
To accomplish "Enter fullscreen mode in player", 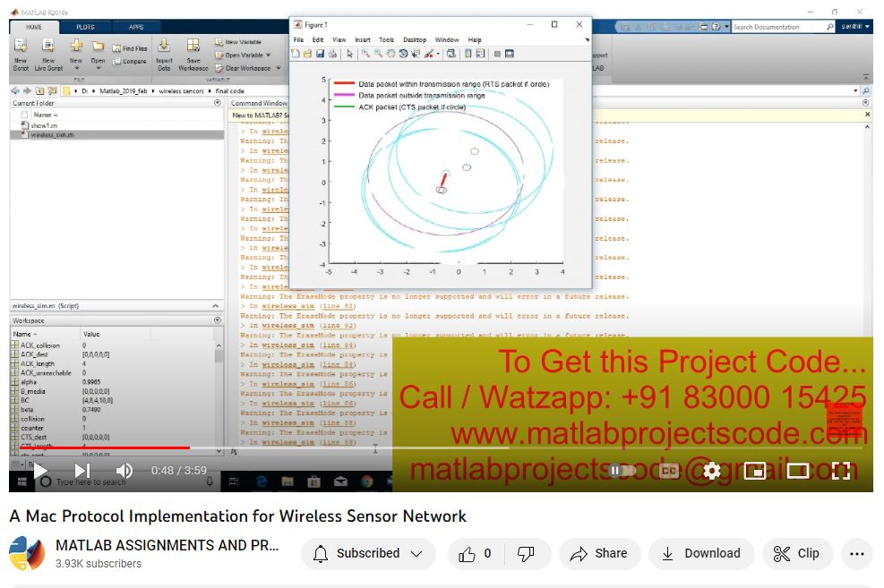I will click(x=840, y=471).
